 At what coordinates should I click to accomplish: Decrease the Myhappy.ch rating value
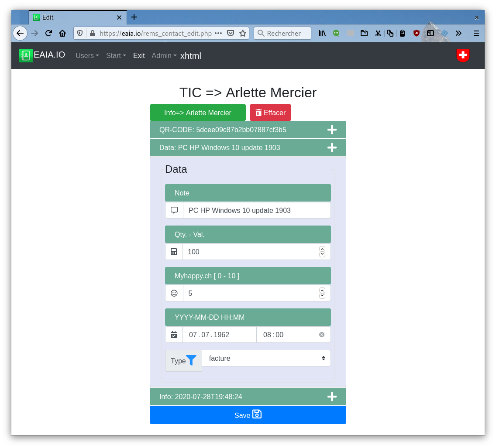322,296
